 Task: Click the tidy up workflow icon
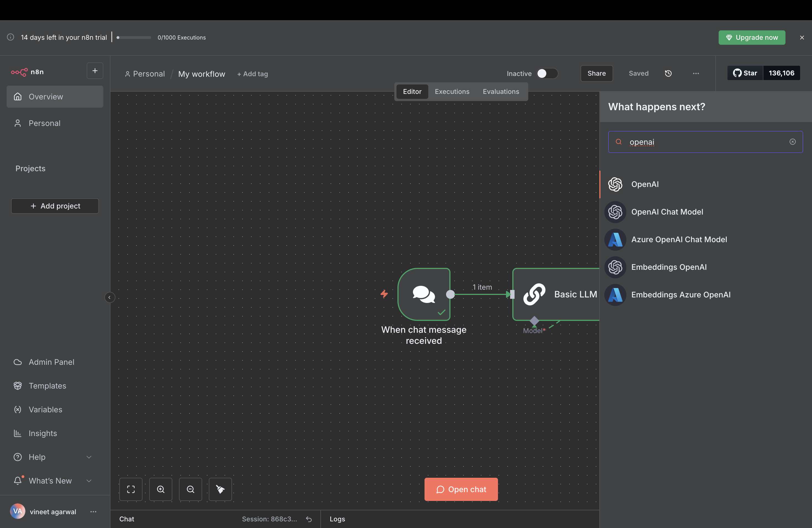click(220, 489)
